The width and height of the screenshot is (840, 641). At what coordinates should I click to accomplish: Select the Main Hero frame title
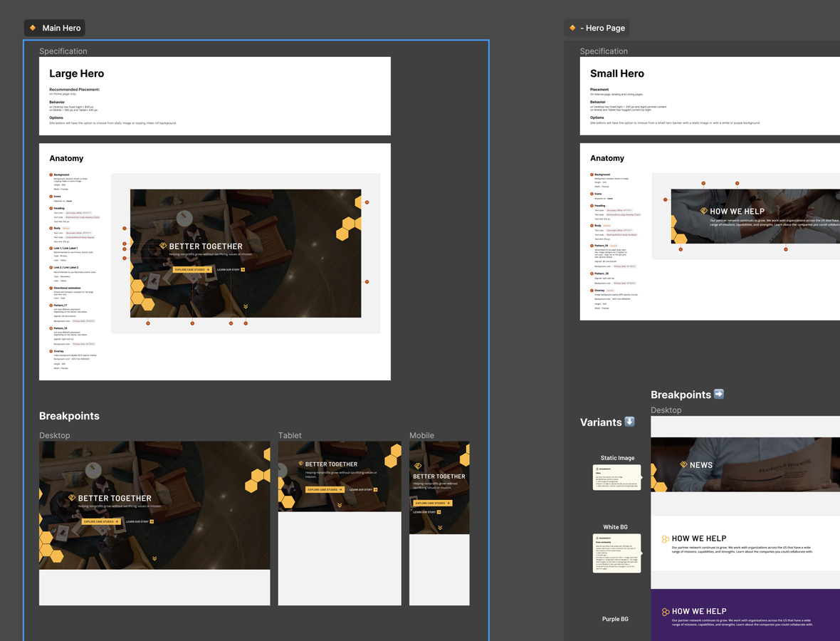point(61,28)
